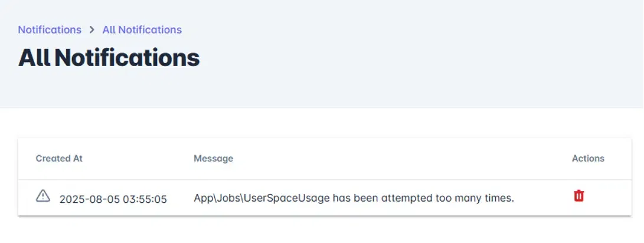This screenshot has height=243, width=644.
Task: Click empty space between Message and Actions headers
Action: click(401, 158)
